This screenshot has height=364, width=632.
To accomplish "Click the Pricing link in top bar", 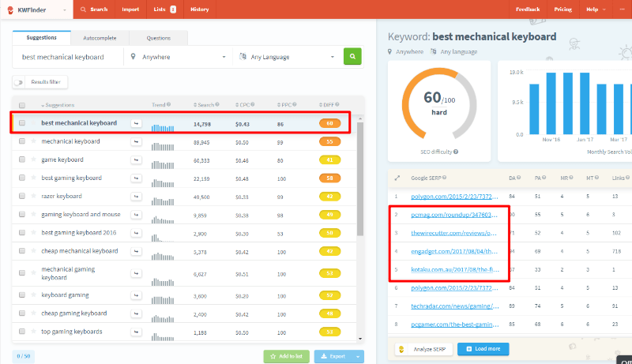I will (x=562, y=9).
